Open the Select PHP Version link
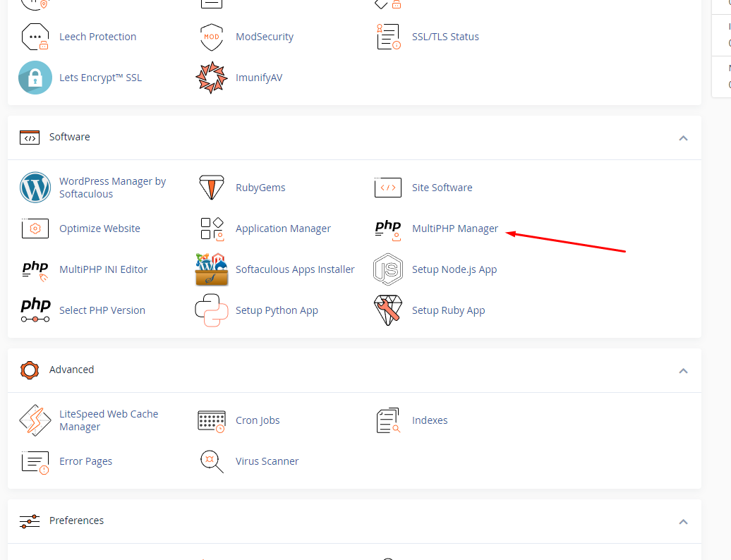Image resolution: width=731 pixels, height=560 pixels. 102,310
